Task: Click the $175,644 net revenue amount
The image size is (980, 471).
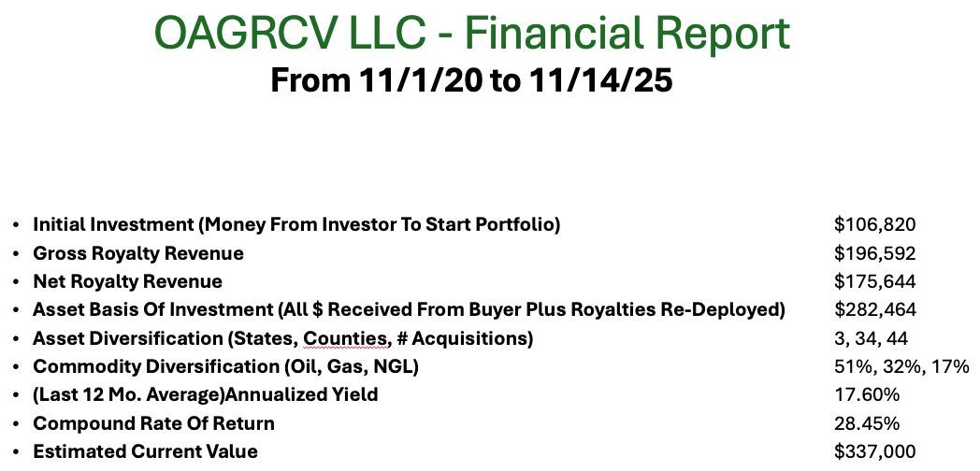Action: tap(874, 281)
